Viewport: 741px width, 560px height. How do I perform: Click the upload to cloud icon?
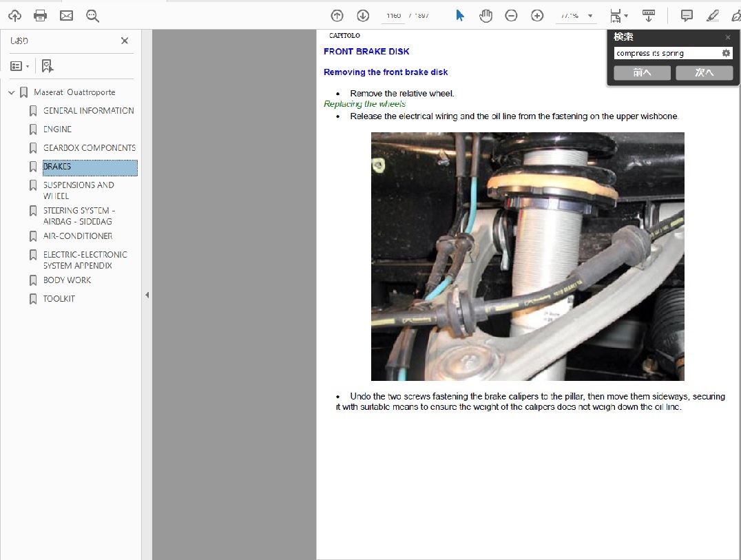click(14, 16)
